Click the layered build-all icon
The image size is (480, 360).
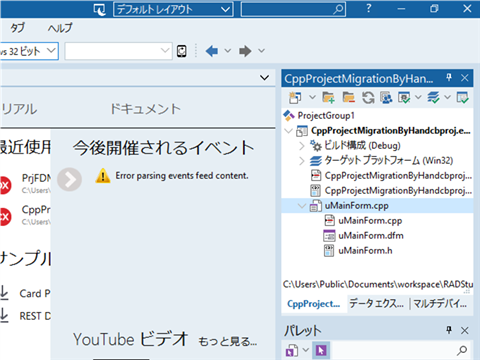(433, 98)
